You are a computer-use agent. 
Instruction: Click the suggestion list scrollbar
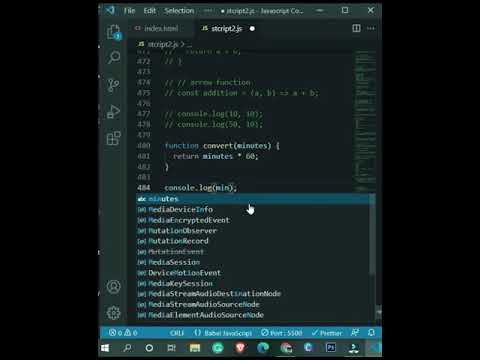[x=372, y=233]
